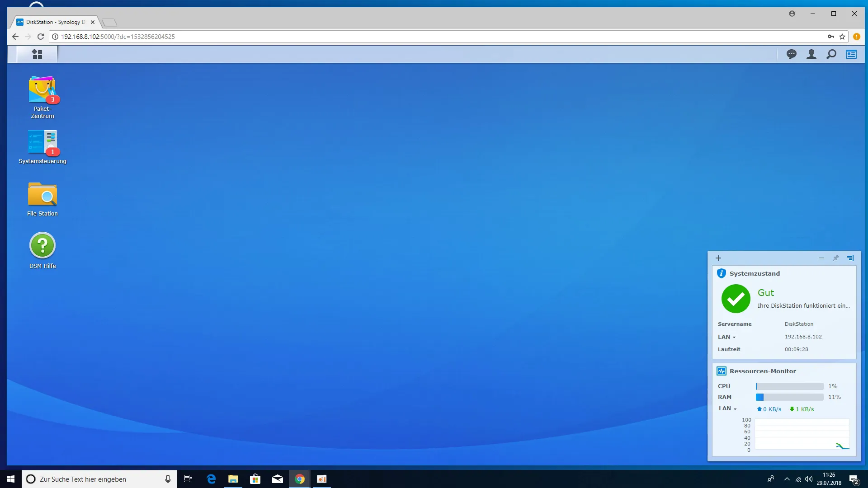Image resolution: width=868 pixels, height=488 pixels.
Task: Click the Laufzeit value 00:09:28
Action: point(797,349)
